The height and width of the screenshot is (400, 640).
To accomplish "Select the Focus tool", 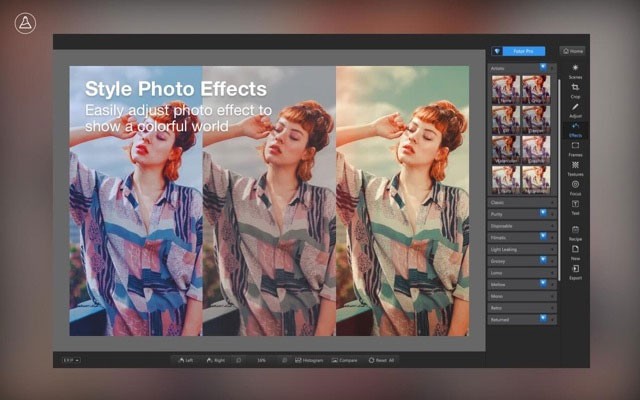I will pyautogui.click(x=575, y=186).
